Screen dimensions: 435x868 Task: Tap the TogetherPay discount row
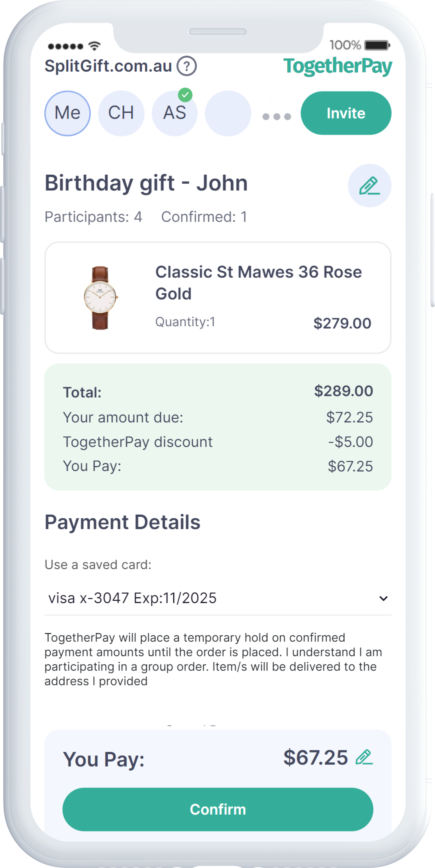coord(218,442)
